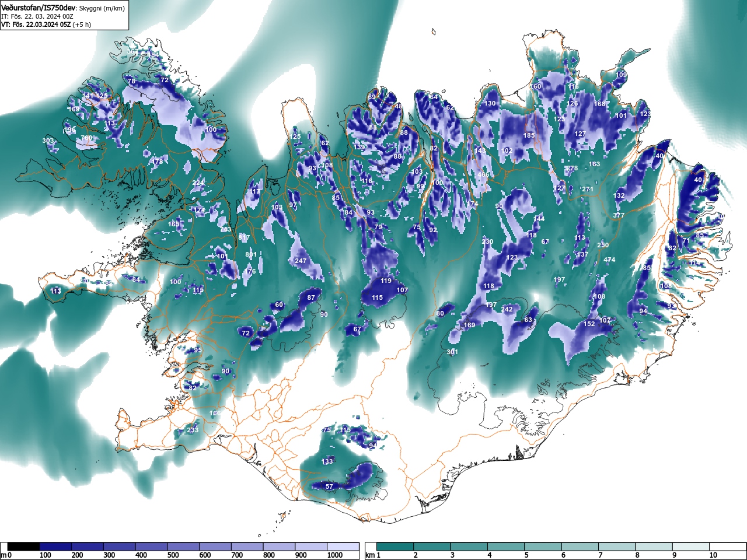
Task: Click the black 0–100 m legend swatch
Action: (24, 547)
